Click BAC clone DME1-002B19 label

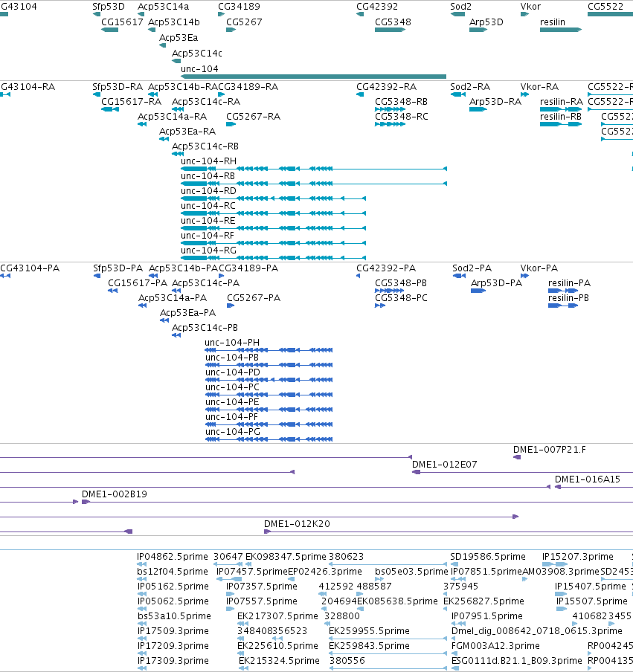tap(114, 494)
